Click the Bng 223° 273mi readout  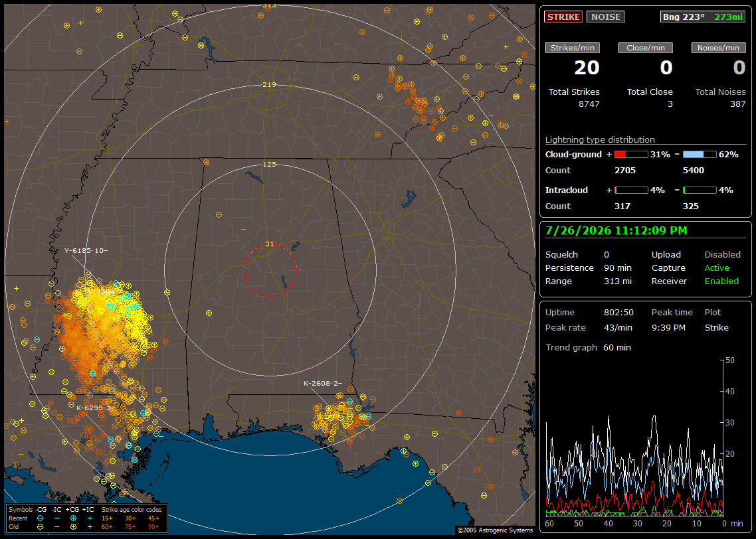[x=702, y=17]
